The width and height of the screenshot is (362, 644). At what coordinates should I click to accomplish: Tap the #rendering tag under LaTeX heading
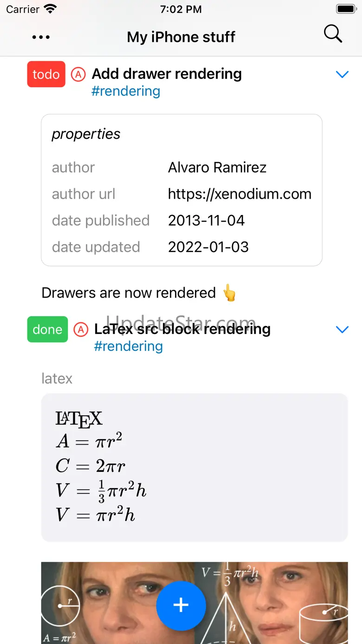point(128,346)
